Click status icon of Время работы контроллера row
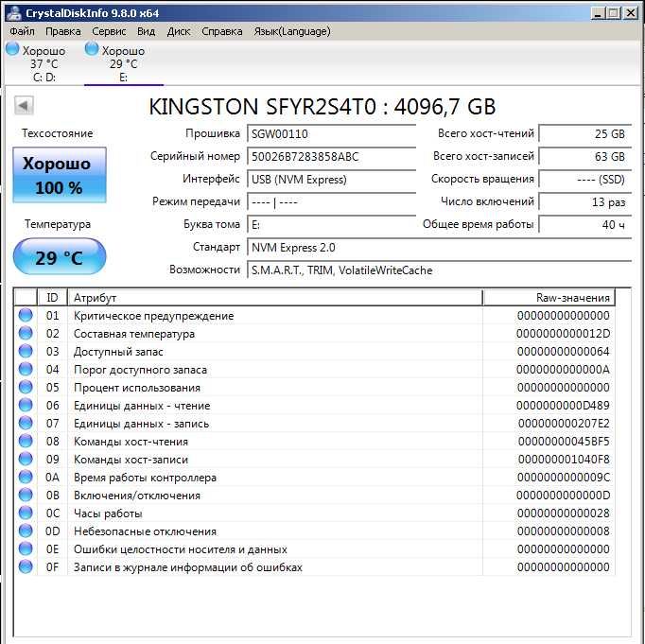 (26, 477)
